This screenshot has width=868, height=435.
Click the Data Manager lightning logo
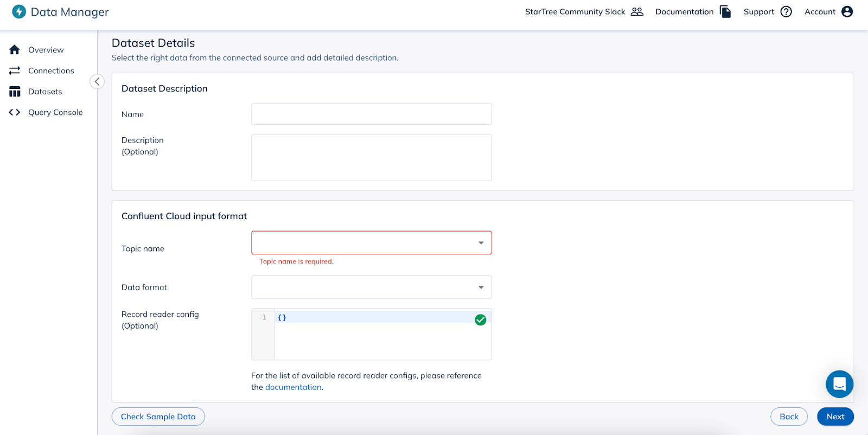pyautogui.click(x=19, y=11)
